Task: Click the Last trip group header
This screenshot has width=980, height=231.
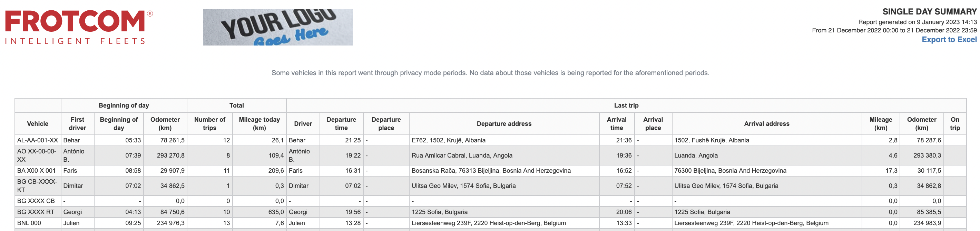Action: coord(626,105)
